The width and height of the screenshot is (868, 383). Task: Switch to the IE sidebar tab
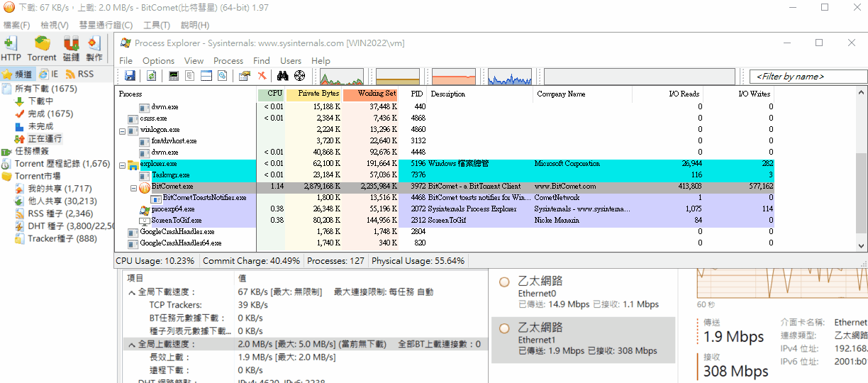click(x=49, y=74)
